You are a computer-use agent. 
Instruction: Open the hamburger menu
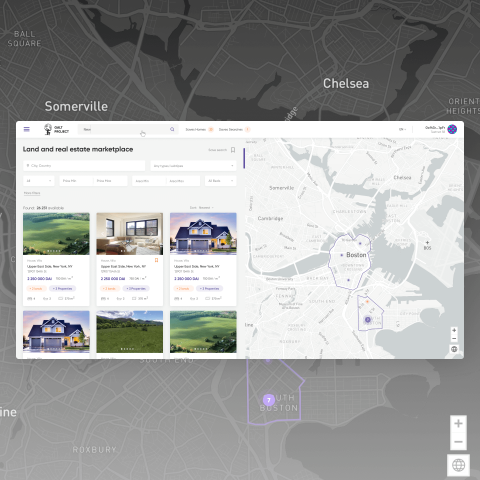point(27,129)
